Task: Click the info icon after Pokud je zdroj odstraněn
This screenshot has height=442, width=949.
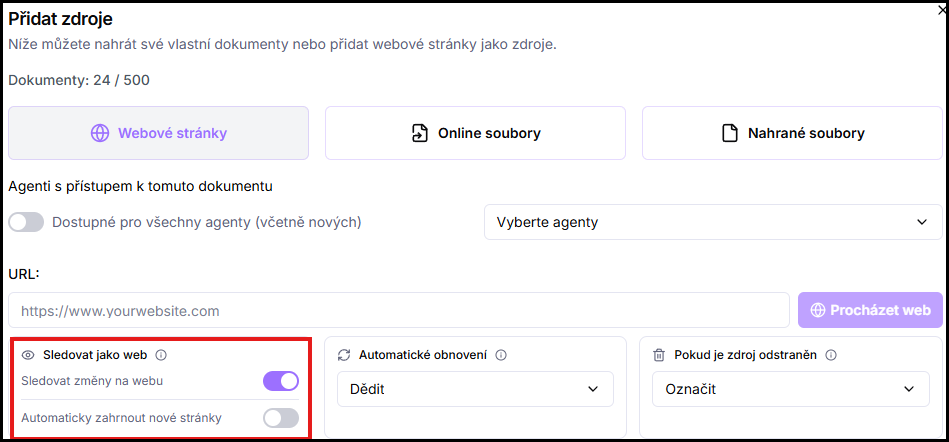Action: [x=831, y=355]
